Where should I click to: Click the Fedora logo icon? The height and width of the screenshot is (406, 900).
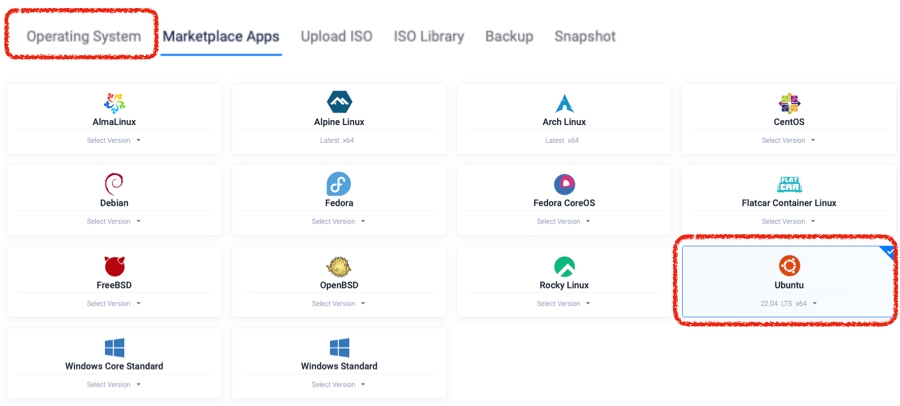(x=339, y=184)
